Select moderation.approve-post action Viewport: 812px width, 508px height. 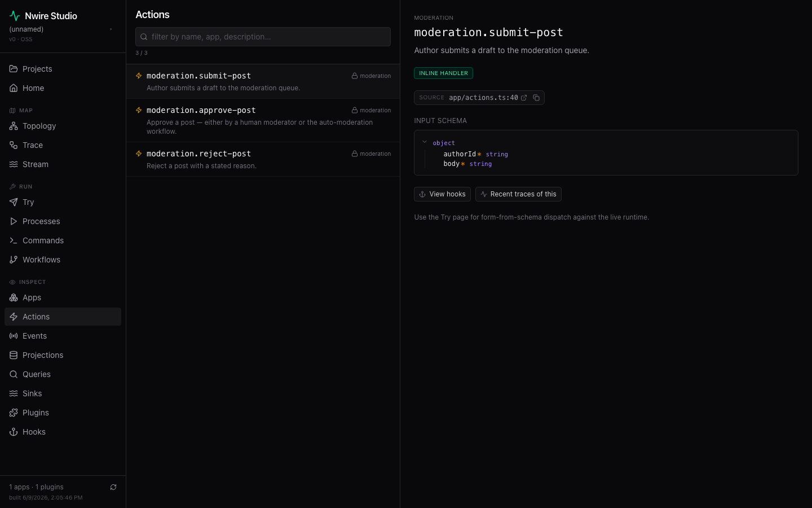point(263,120)
